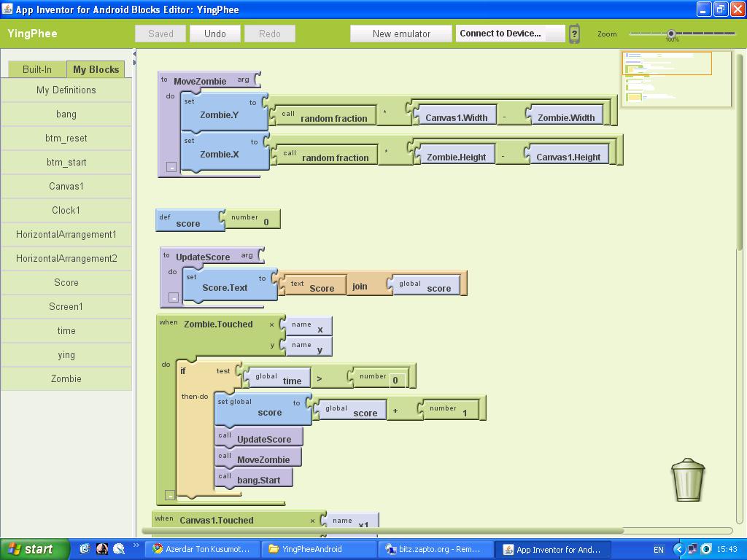Select the call MoveZombie block
The width and height of the screenshot is (747, 560).
coord(258,457)
